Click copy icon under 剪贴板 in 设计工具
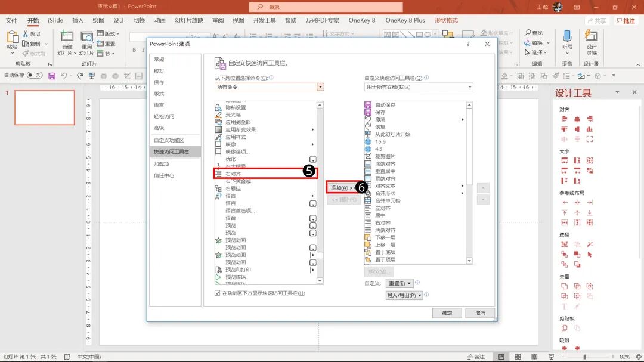This screenshot has height=362, width=644. 564,328
